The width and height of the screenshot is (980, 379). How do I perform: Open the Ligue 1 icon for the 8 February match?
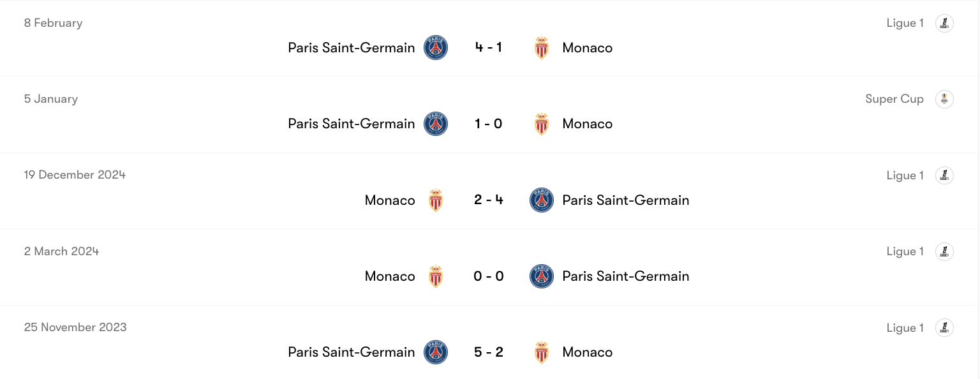coord(944,23)
